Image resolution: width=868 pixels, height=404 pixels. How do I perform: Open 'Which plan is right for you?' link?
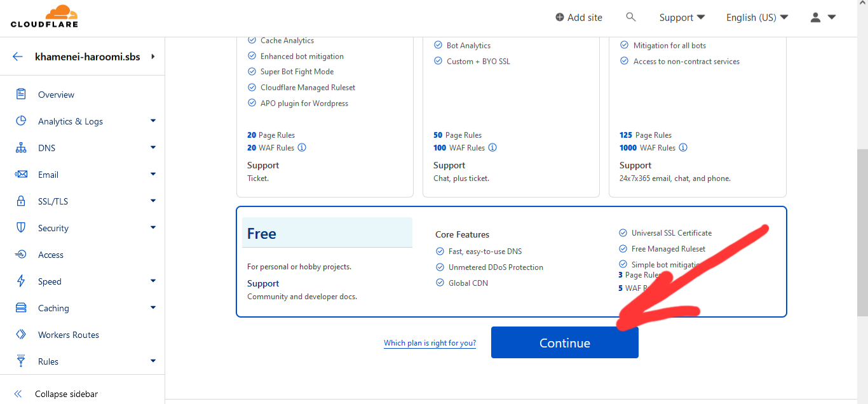click(x=430, y=343)
